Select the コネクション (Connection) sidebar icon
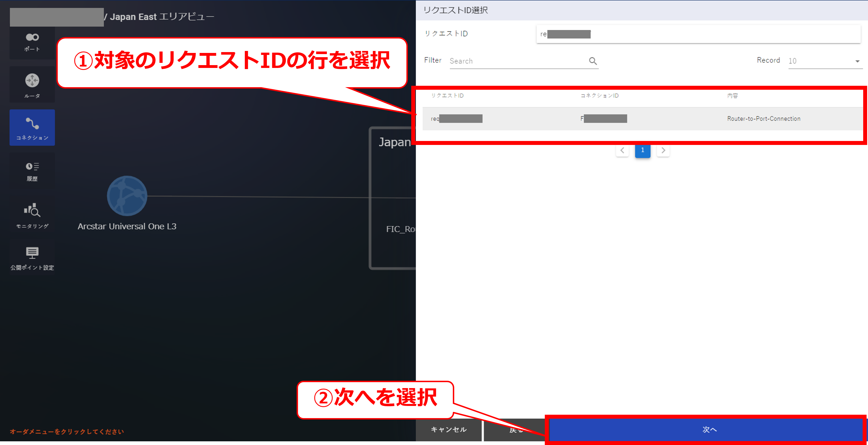 pyautogui.click(x=32, y=127)
